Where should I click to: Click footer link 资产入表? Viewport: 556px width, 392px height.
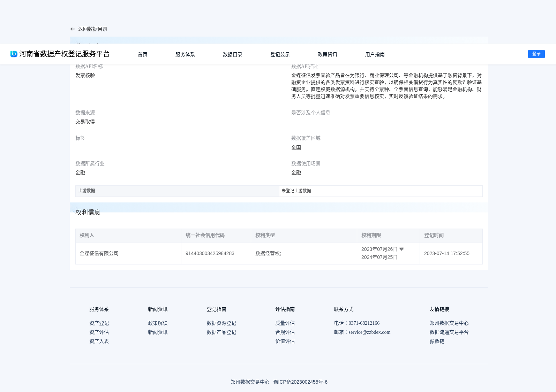pyautogui.click(x=99, y=341)
